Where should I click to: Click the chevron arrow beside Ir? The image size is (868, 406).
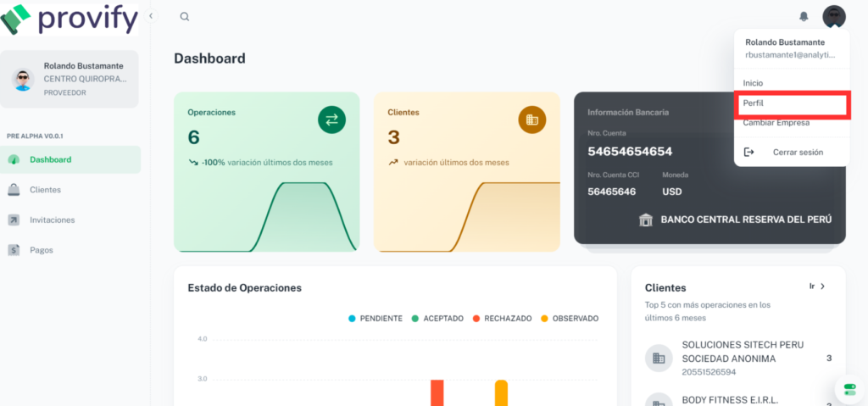point(822,286)
